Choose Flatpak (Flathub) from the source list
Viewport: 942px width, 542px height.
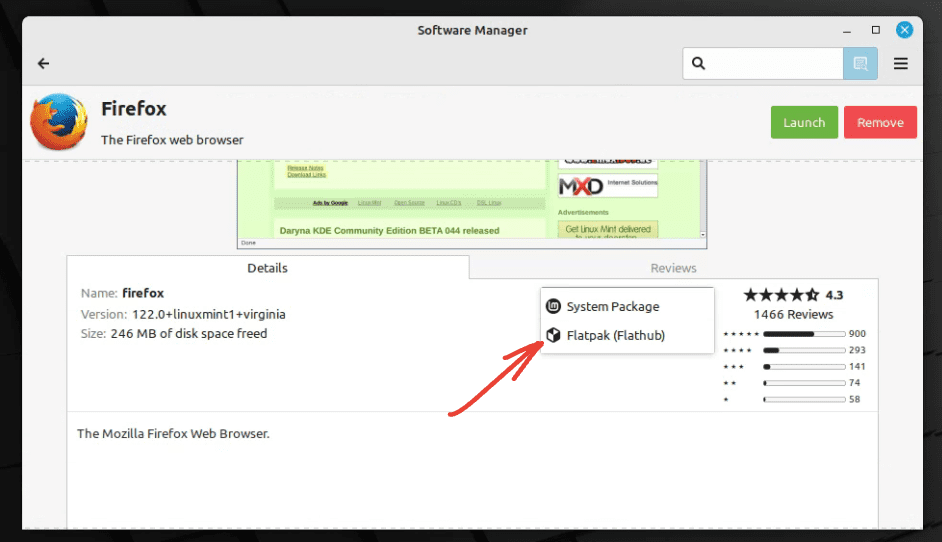(x=627, y=335)
